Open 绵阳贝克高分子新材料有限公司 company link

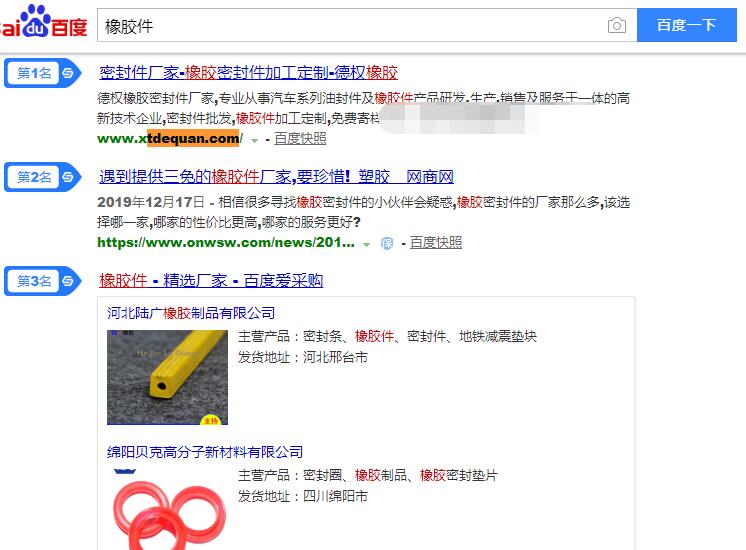205,452
